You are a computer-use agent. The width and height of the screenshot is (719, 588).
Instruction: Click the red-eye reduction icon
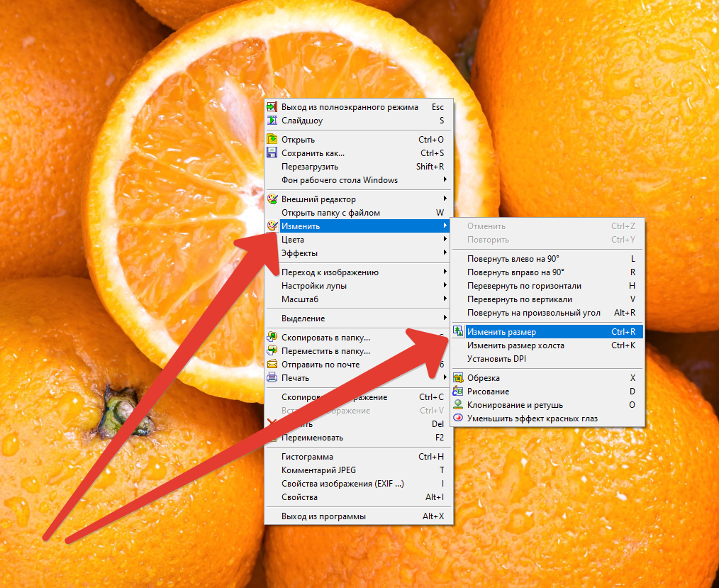pos(457,418)
